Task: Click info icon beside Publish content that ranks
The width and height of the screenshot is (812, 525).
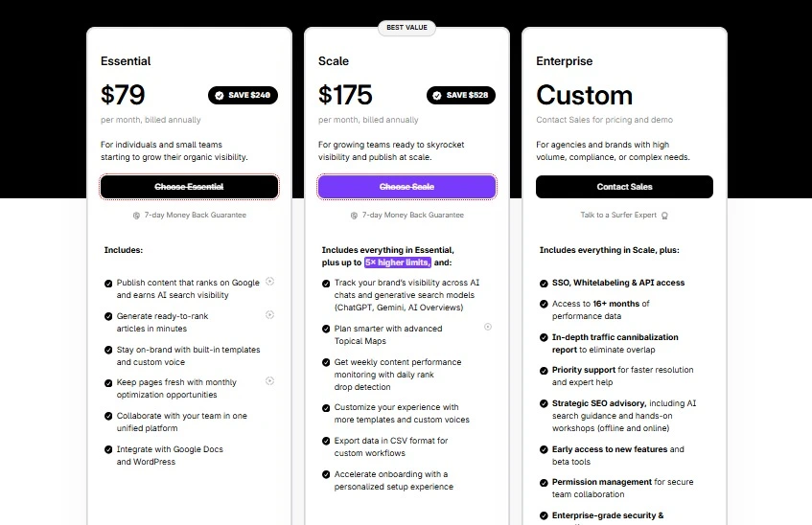Action: (269, 281)
